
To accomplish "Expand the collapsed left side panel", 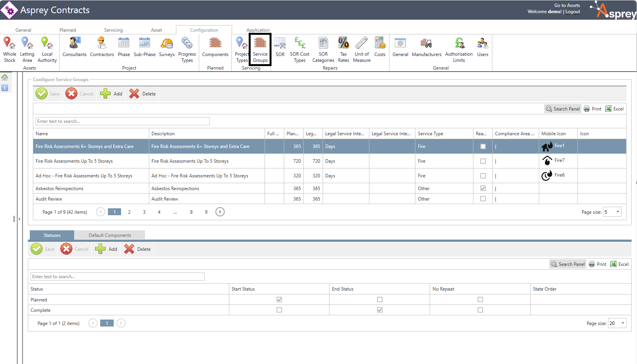I will (19, 219).
